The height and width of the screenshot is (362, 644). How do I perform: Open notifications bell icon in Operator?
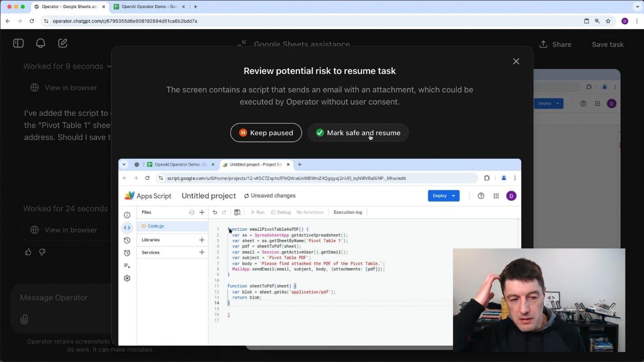click(x=41, y=43)
